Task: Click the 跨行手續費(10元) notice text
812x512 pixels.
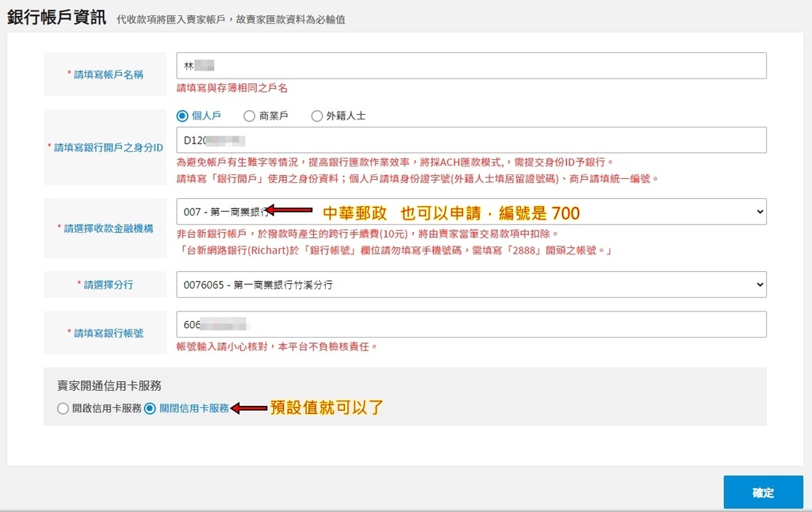Action: coord(367,234)
